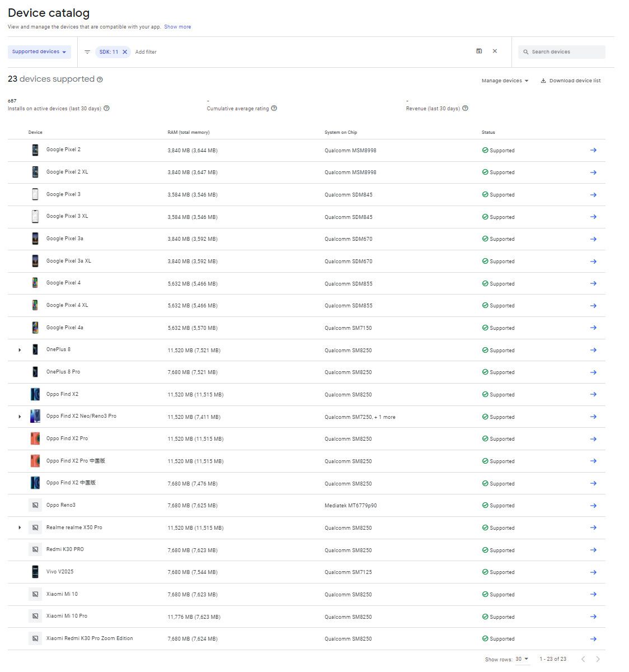Go to previous page of devices
This screenshot has width=629, height=672.
pos(583,659)
